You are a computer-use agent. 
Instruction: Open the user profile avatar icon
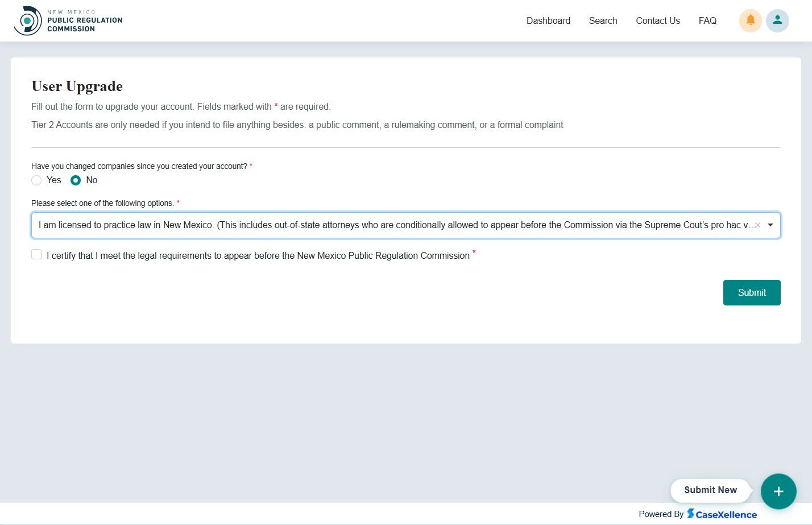point(777,20)
